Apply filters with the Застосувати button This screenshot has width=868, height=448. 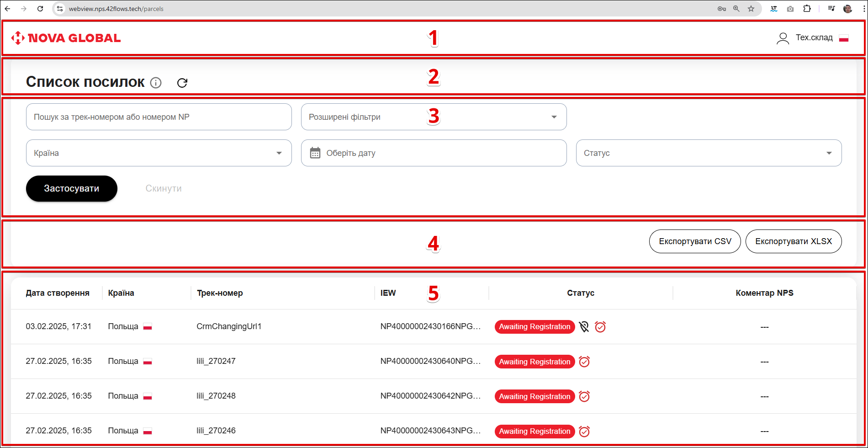72,188
